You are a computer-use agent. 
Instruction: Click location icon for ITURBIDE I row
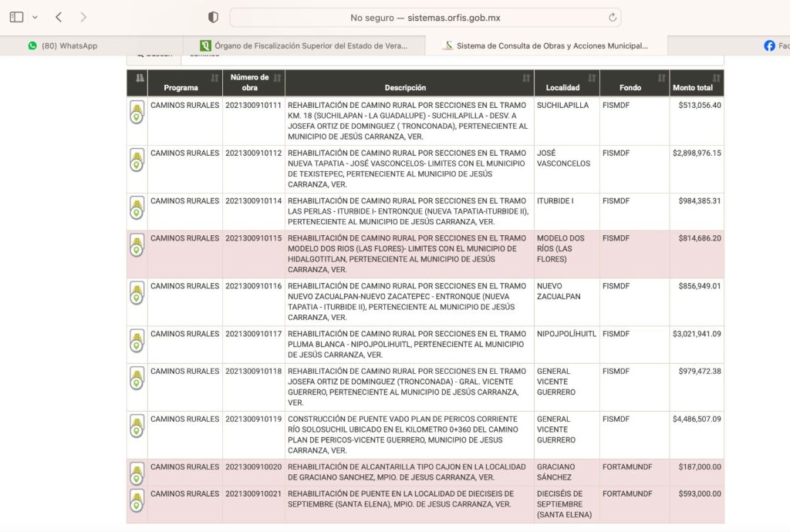(137, 208)
